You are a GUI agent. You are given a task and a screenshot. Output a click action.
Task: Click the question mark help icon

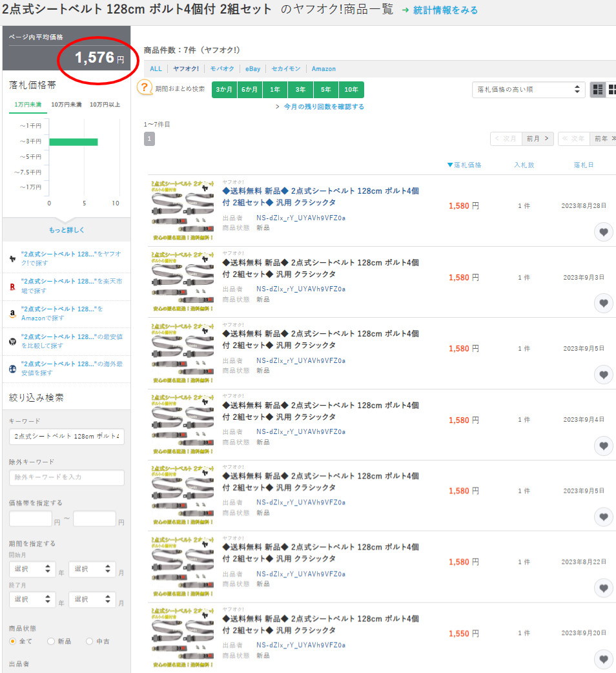[x=145, y=88]
